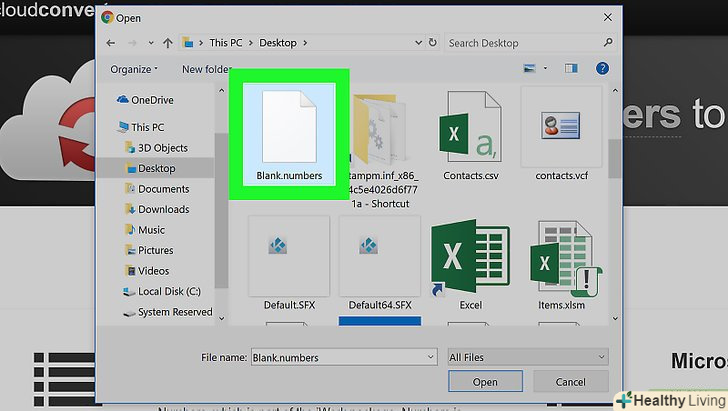This screenshot has width=728, height=411.
Task: Open the Pictures folder
Action: 149,250
